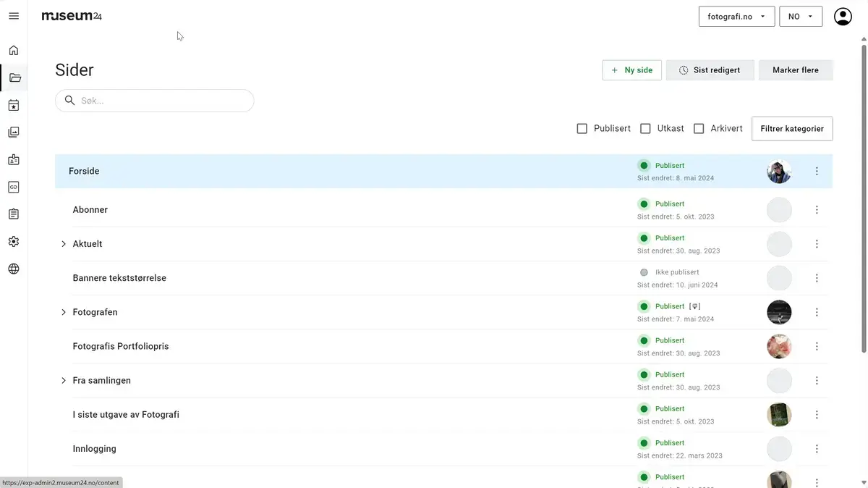
Task: Check the Arkivert filter checkbox
Action: [x=699, y=129]
